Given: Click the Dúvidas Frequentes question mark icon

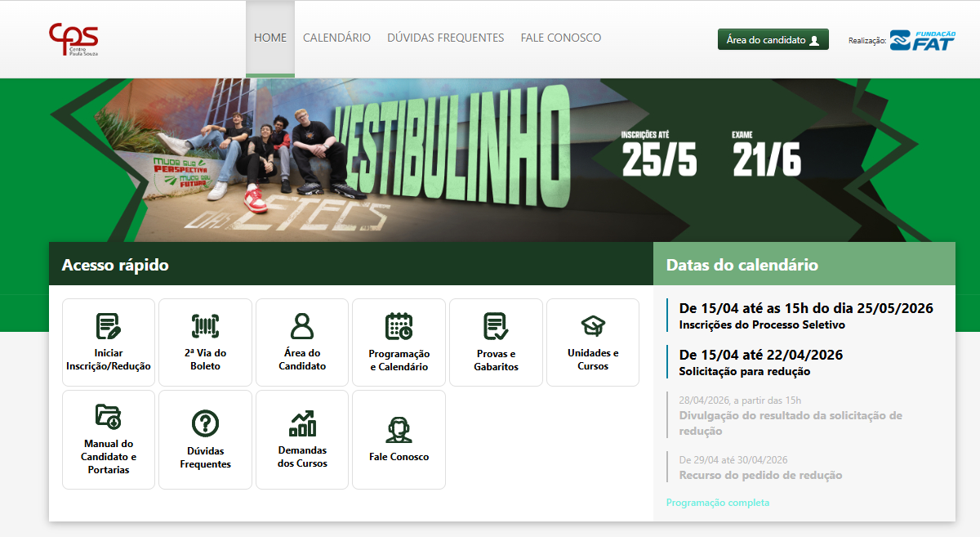Looking at the screenshot, I should click(205, 423).
